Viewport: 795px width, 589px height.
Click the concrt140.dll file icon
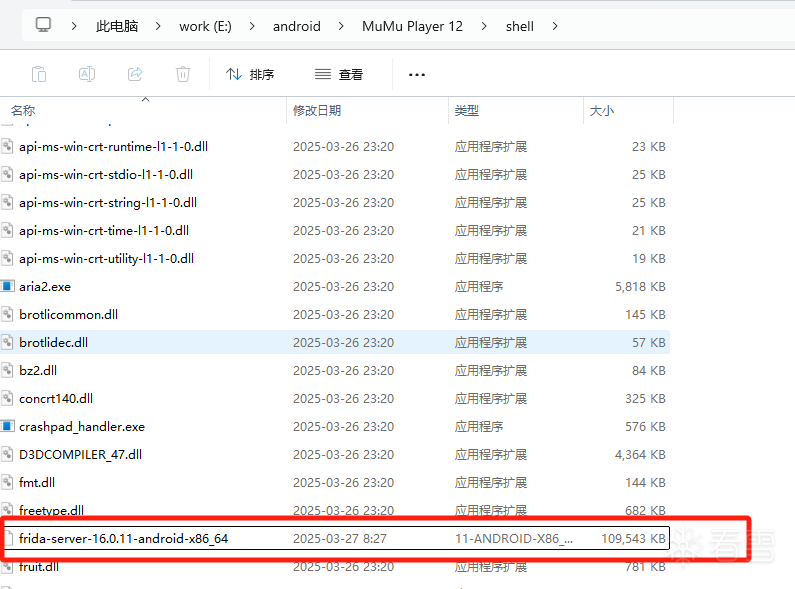point(7,398)
